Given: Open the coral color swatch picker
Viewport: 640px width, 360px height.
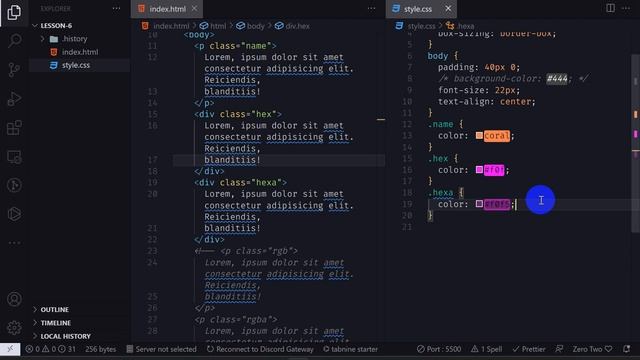Looking at the screenshot, I should tap(479, 135).
